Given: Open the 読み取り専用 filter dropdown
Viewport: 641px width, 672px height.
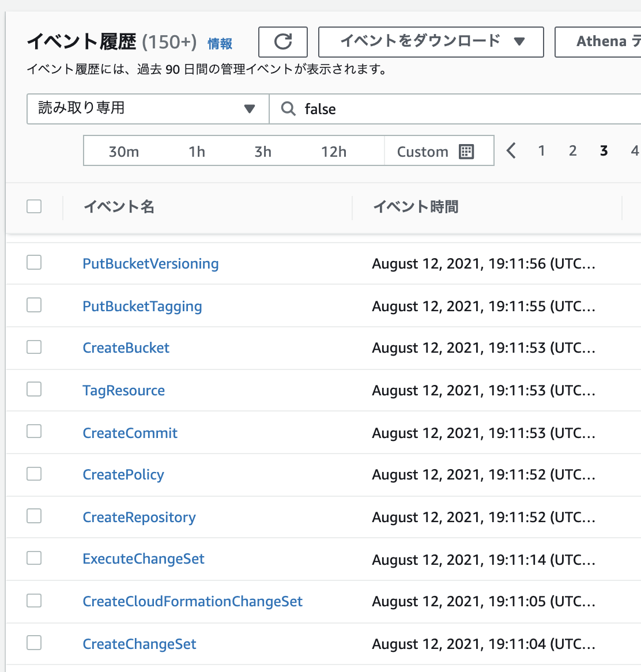Looking at the screenshot, I should click(147, 109).
